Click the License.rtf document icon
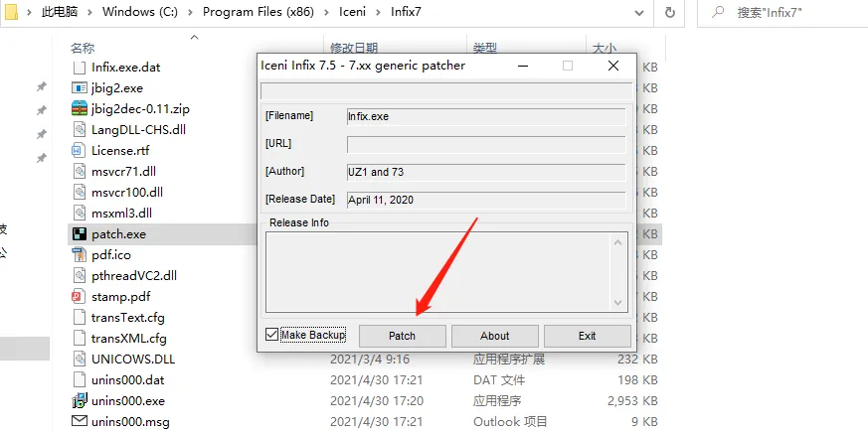The width and height of the screenshot is (868, 435). click(80, 151)
